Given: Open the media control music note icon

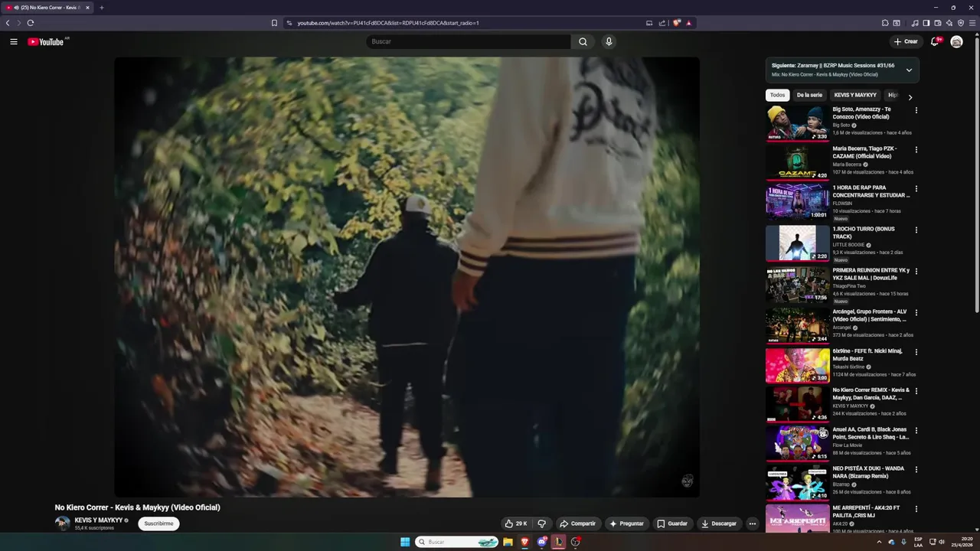Looking at the screenshot, I should tap(915, 23).
